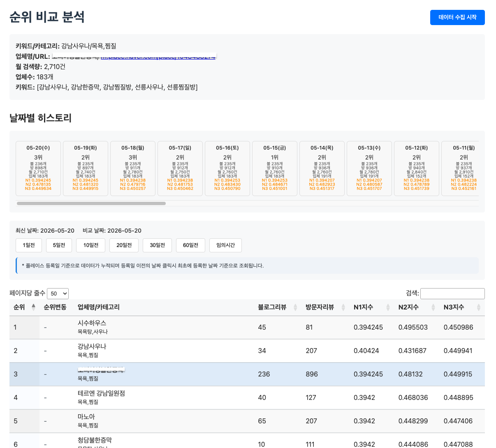Open the blurred place.naver.com URL link

pyautogui.click(x=158, y=57)
